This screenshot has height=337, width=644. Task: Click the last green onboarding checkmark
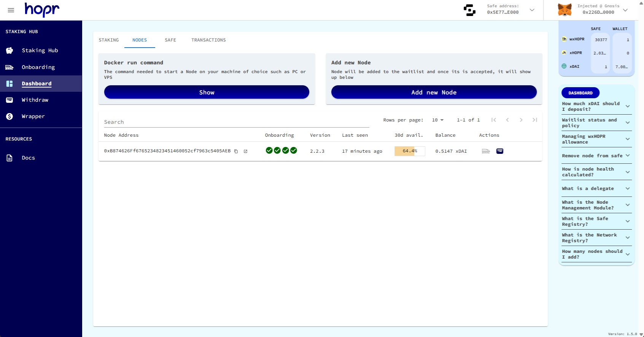(294, 150)
